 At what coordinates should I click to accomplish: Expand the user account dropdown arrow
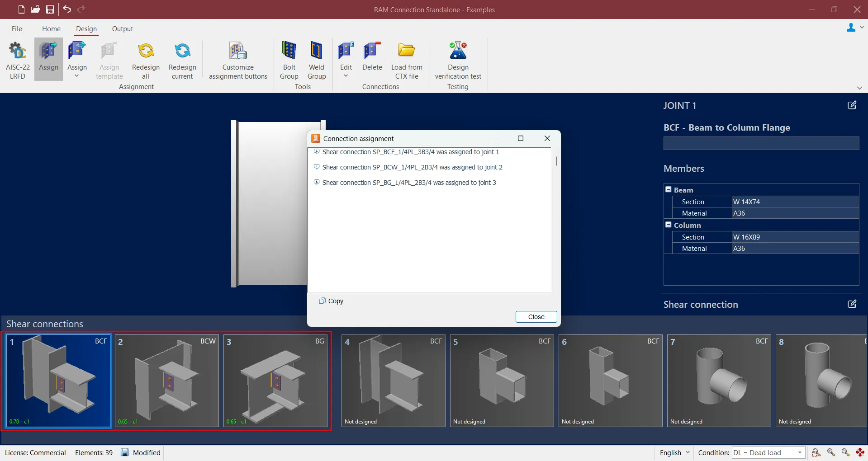[x=862, y=27]
